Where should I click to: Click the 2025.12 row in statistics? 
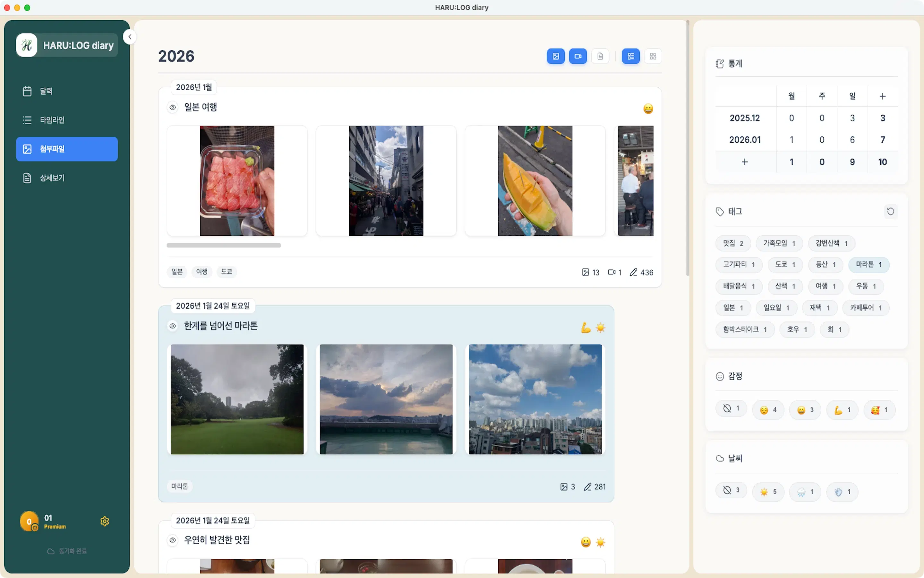806,118
